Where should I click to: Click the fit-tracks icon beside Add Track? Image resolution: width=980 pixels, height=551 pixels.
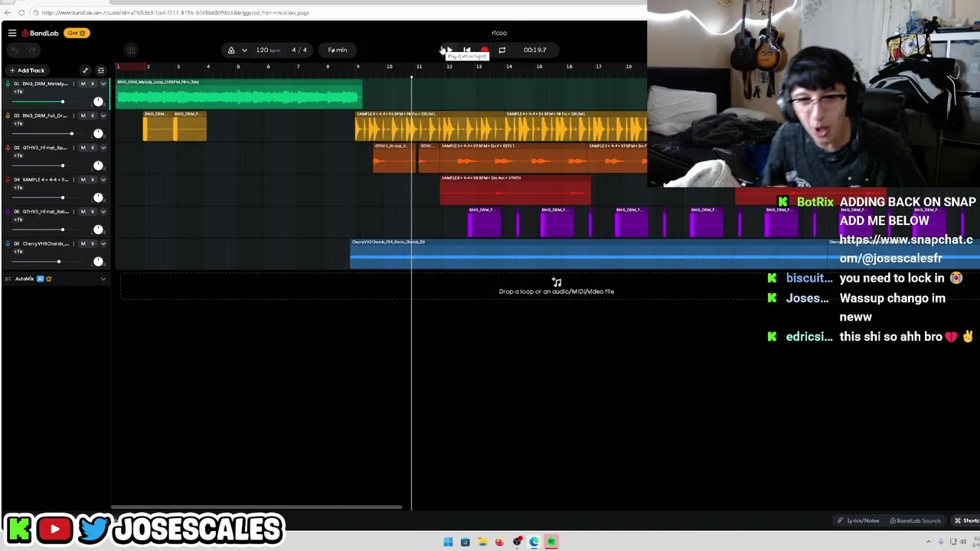pos(100,70)
